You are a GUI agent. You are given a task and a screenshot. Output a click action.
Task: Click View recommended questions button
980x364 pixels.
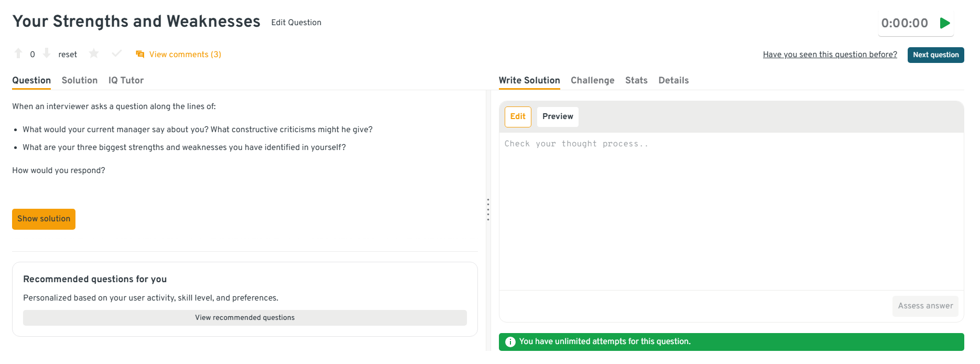[245, 318]
